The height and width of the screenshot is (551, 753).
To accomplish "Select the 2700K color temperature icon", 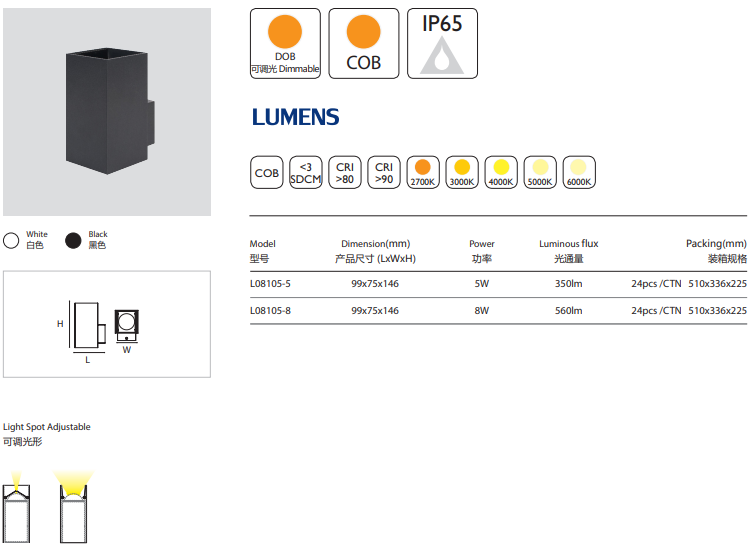I will 422,172.
